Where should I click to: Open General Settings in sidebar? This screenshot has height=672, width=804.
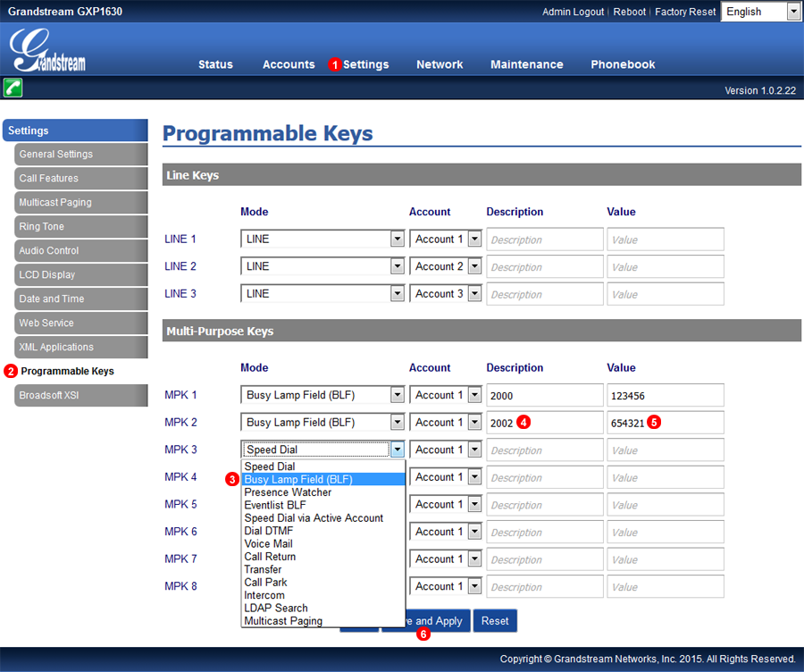click(81, 155)
